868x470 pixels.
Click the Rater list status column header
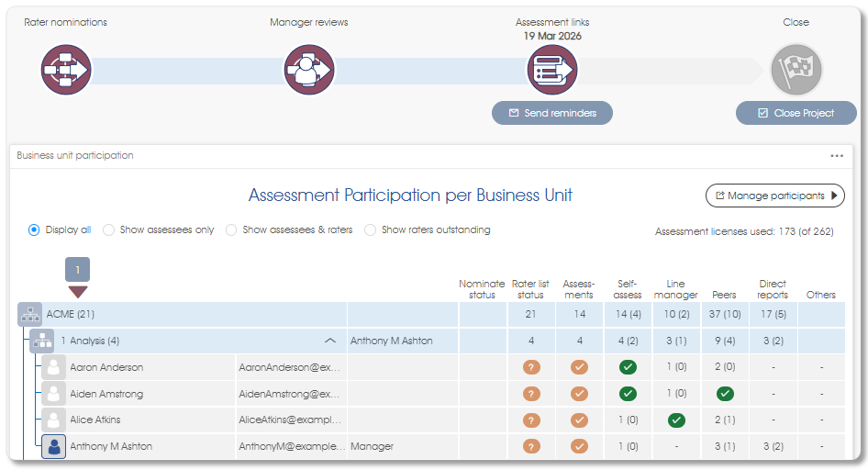[530, 289]
